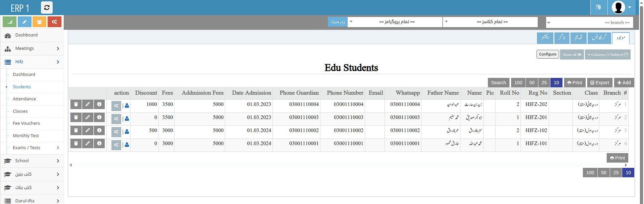
Task: Toggle Show all columns eye button
Action: (572, 55)
